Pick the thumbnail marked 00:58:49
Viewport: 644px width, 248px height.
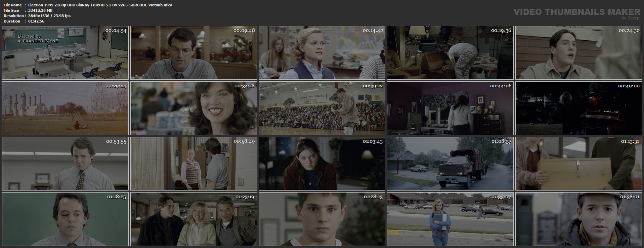pyautogui.click(x=194, y=164)
